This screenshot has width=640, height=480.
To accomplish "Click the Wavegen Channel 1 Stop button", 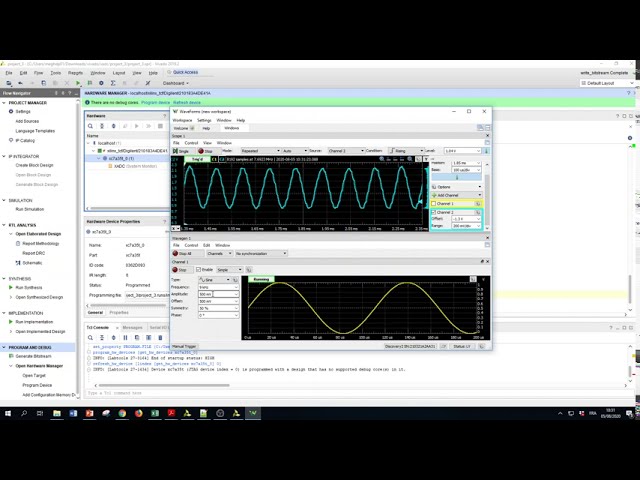I will (x=180, y=270).
